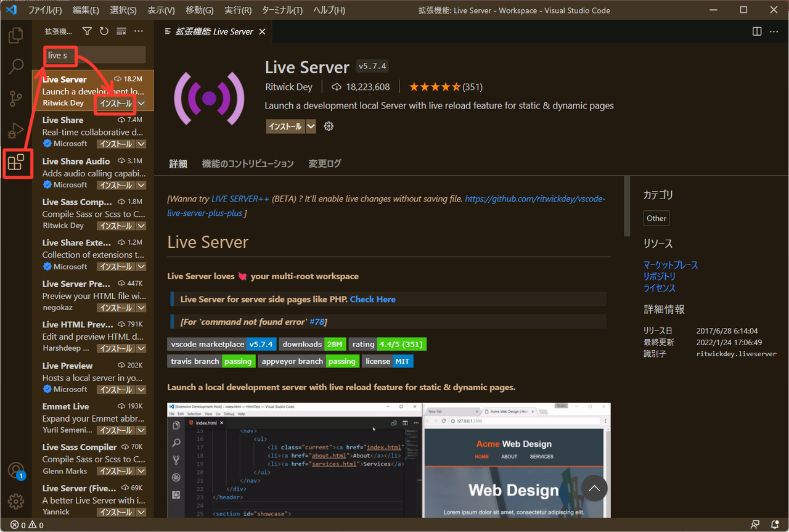
Task: Clear the extensions search results
Action: pos(121,31)
